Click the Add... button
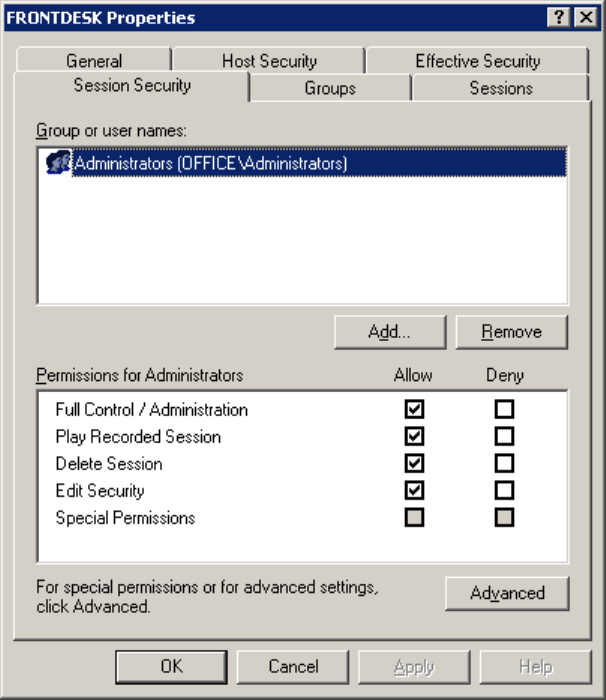This screenshot has width=606, height=700. pos(390,332)
